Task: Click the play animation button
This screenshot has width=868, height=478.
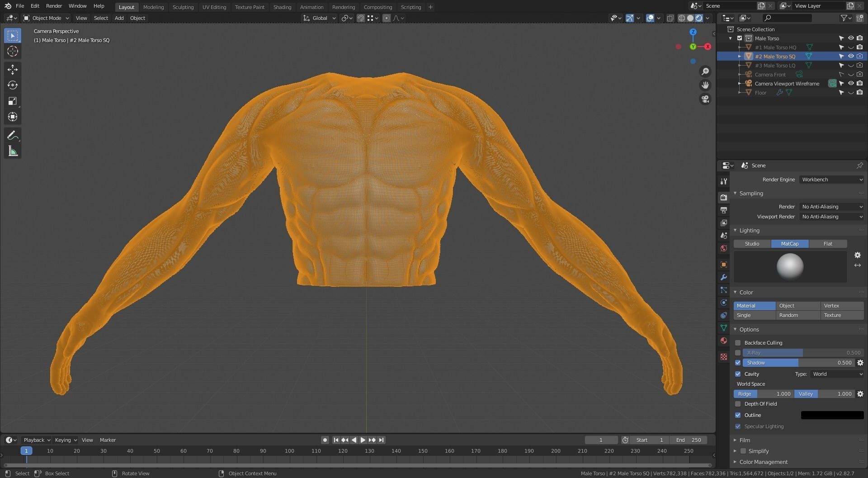Action: tap(363, 440)
